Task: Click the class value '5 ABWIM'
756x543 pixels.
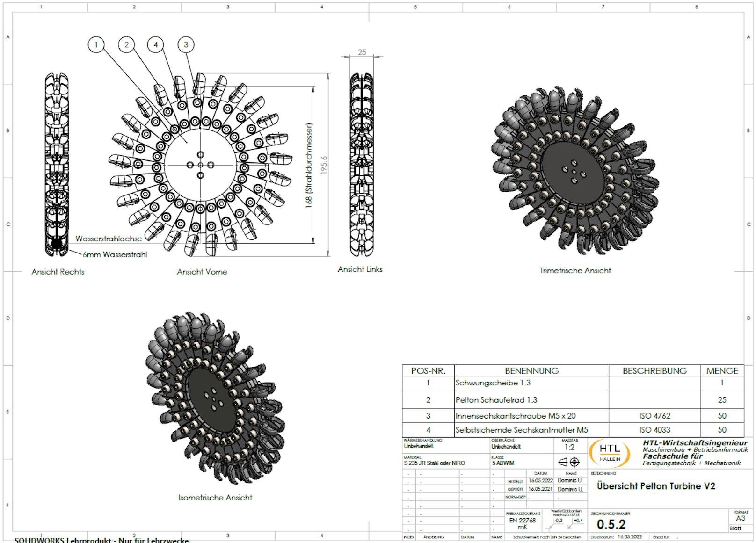Action: [503, 463]
